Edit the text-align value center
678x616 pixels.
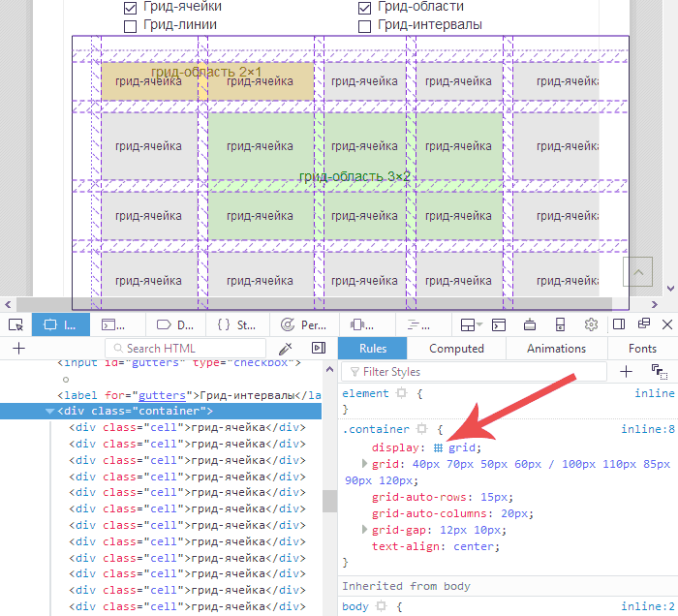(474, 546)
